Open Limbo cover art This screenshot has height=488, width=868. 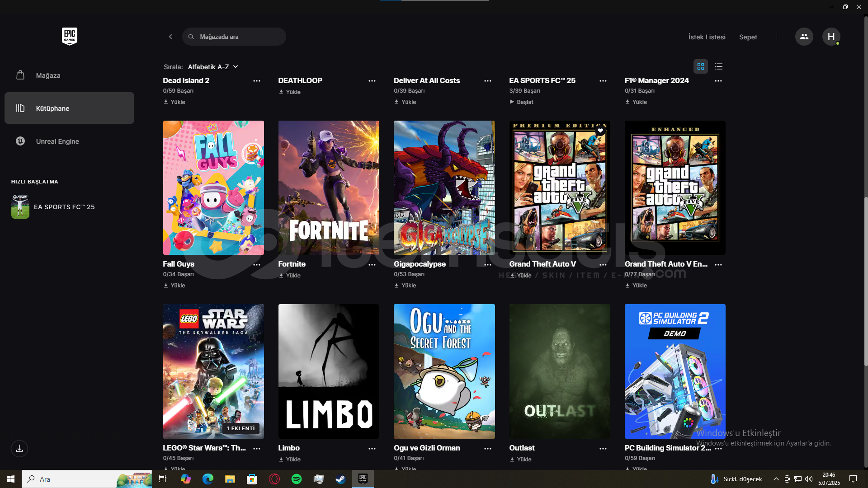[329, 371]
